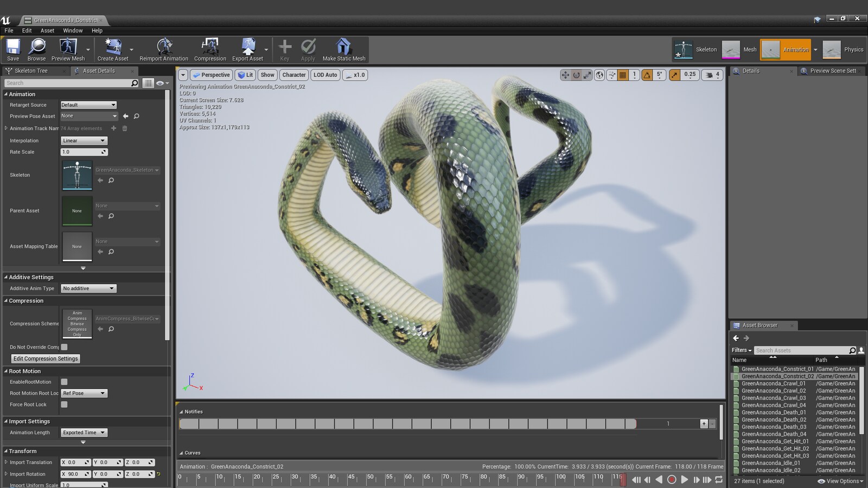Switch to the Skeleton Tree tab
This screenshot has width=868, height=488.
31,71
